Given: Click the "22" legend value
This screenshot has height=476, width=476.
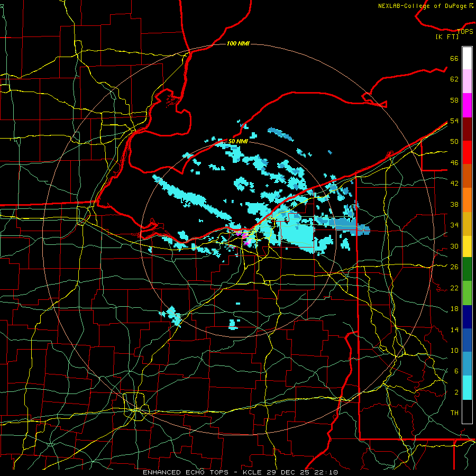Looking at the screenshot, I should click(x=454, y=288).
